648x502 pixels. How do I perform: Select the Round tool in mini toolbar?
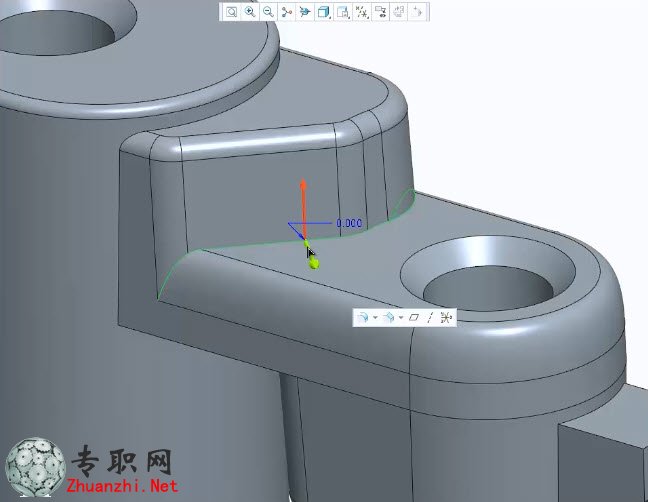[362, 317]
